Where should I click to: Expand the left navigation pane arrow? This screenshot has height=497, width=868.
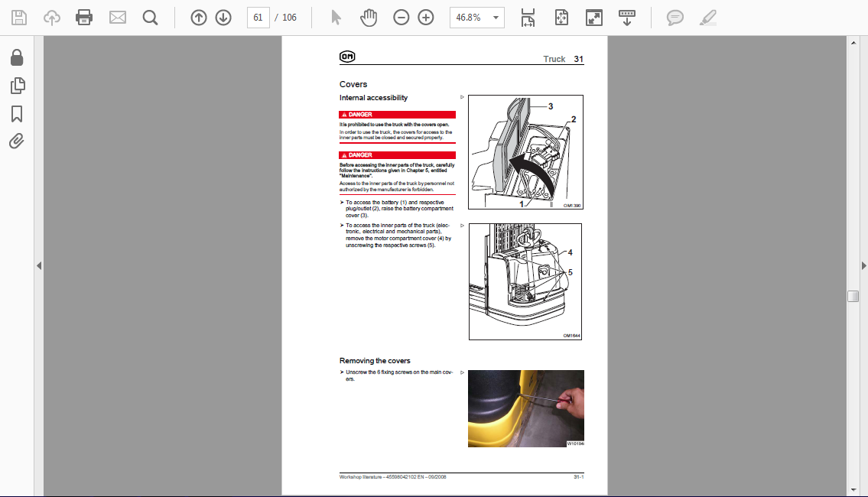click(39, 265)
